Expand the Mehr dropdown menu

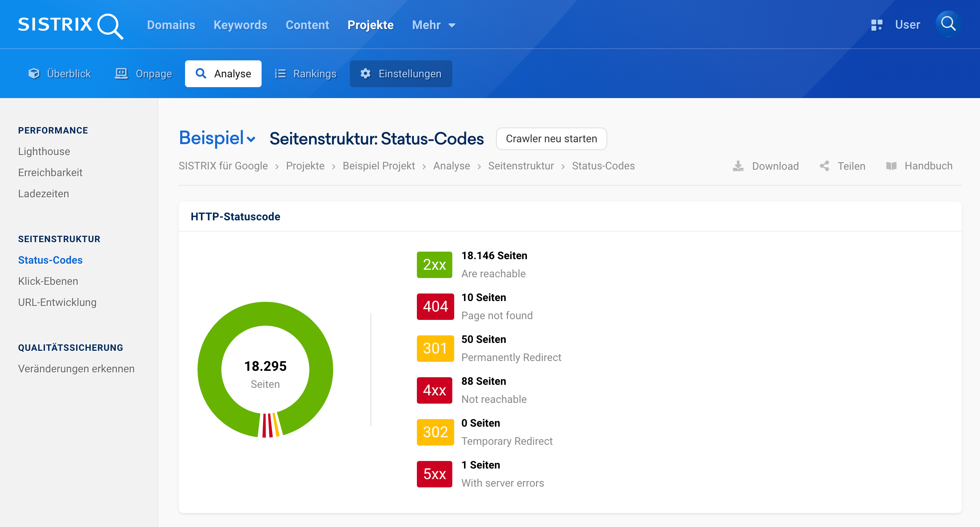tap(433, 25)
